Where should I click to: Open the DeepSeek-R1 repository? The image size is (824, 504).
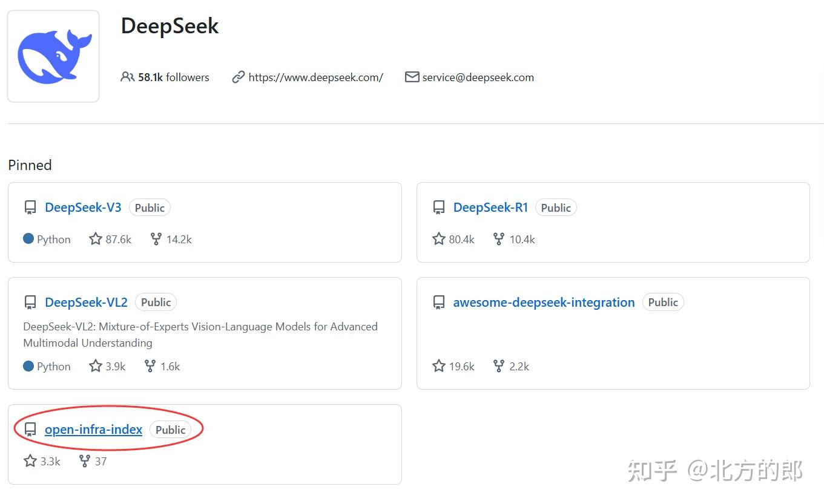(x=490, y=207)
